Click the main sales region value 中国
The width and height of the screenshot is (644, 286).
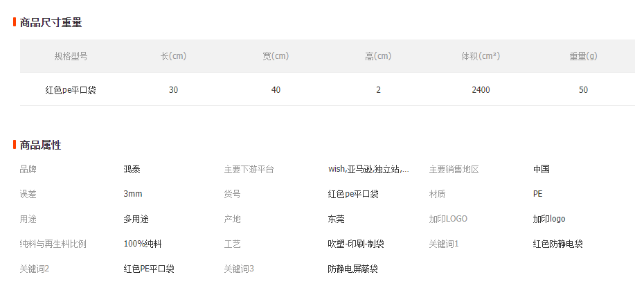541,169
